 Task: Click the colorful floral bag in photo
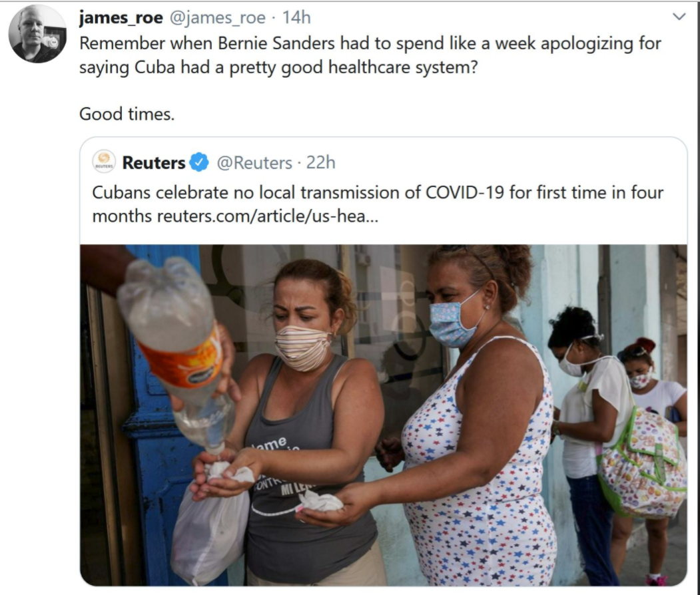pos(641,463)
